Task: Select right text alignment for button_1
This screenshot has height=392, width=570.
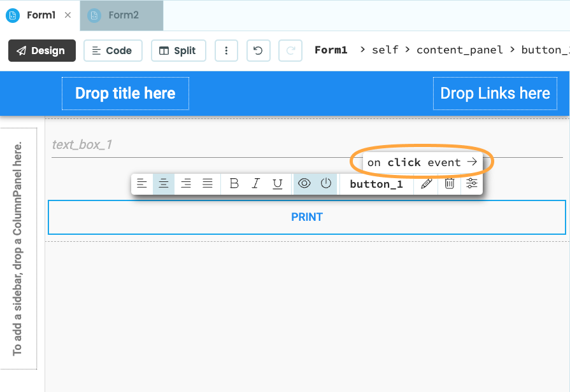Action: (185, 183)
